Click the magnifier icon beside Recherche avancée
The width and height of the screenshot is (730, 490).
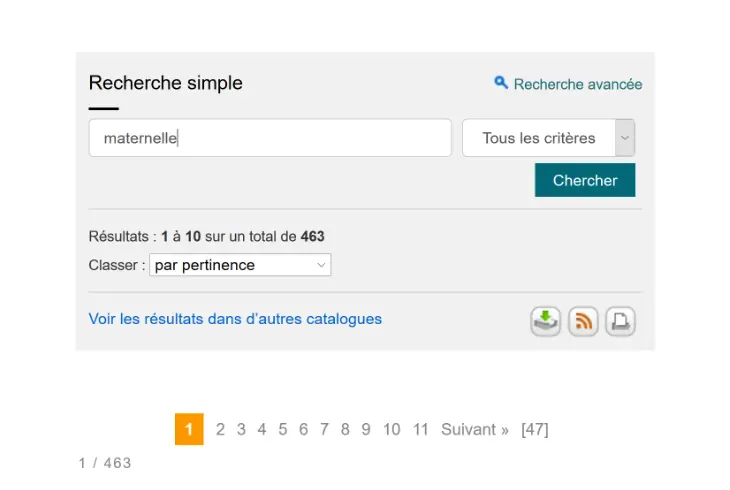[x=500, y=83]
